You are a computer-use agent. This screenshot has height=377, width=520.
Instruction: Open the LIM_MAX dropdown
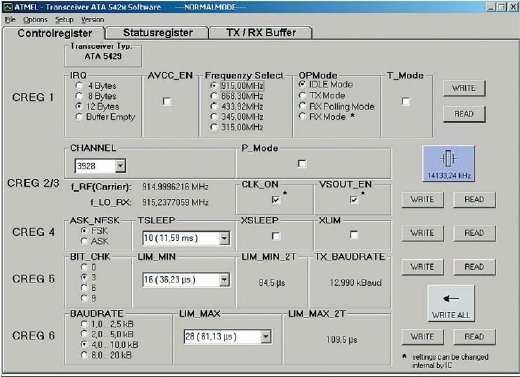click(266, 337)
